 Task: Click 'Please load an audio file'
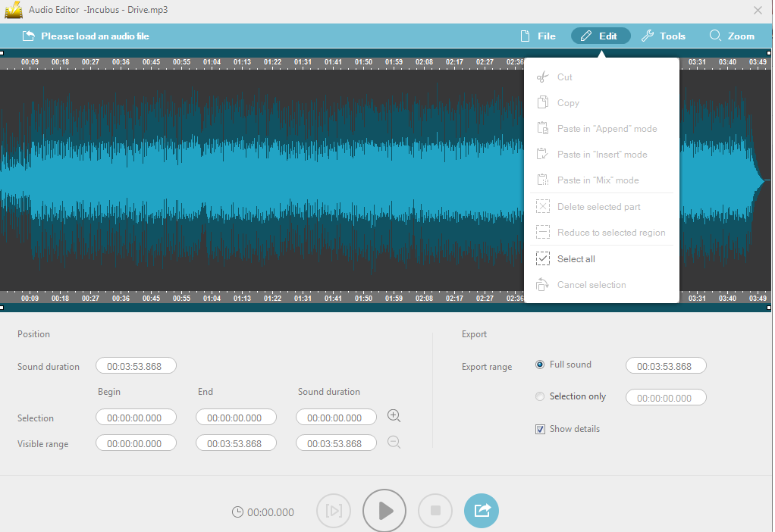pos(96,35)
